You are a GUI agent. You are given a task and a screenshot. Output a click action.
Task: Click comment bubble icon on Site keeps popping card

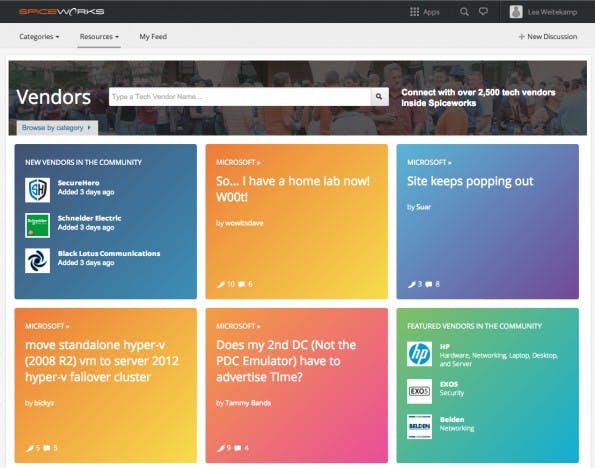[x=429, y=284]
